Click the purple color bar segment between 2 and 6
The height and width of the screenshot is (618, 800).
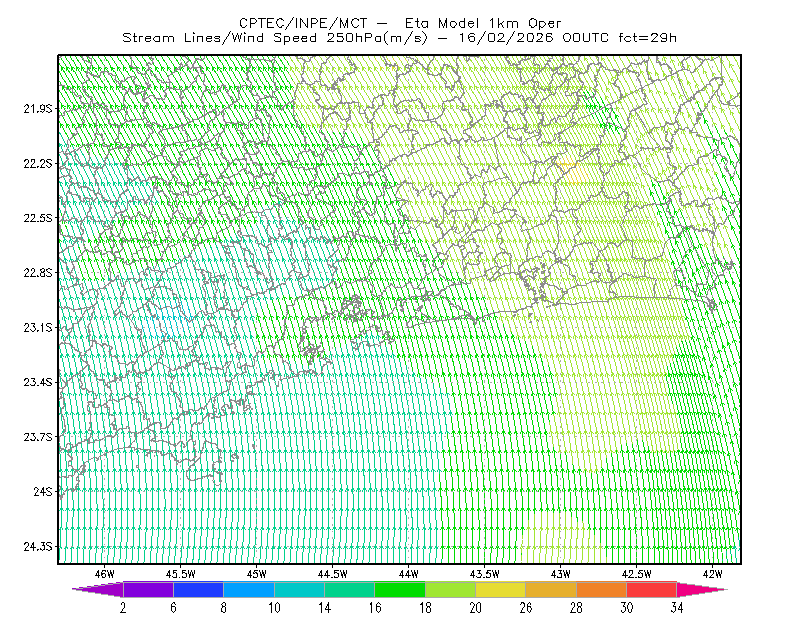click(x=148, y=589)
